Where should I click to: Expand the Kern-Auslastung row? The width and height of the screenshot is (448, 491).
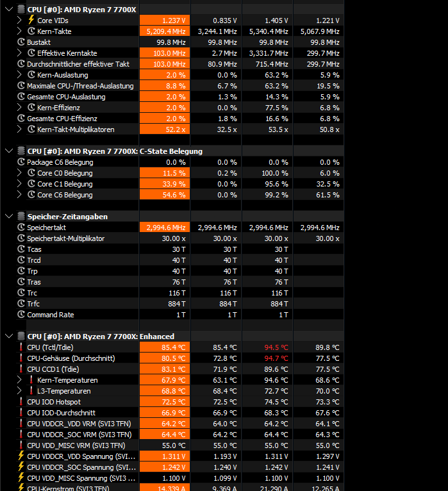click(x=19, y=75)
